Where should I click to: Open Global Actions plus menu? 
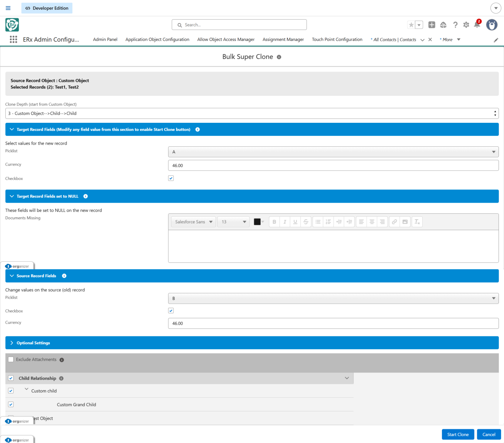(432, 25)
